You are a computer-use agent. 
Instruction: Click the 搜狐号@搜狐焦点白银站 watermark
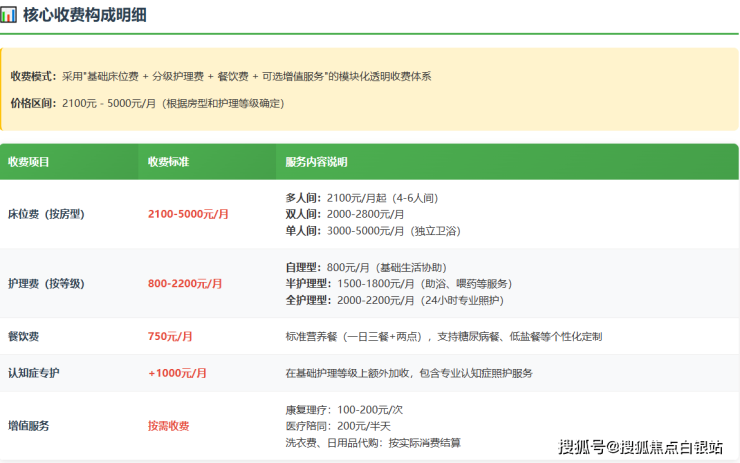click(640, 446)
